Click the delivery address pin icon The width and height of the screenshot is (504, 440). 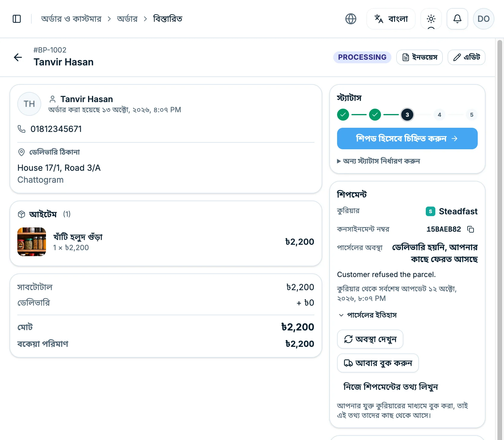click(21, 152)
